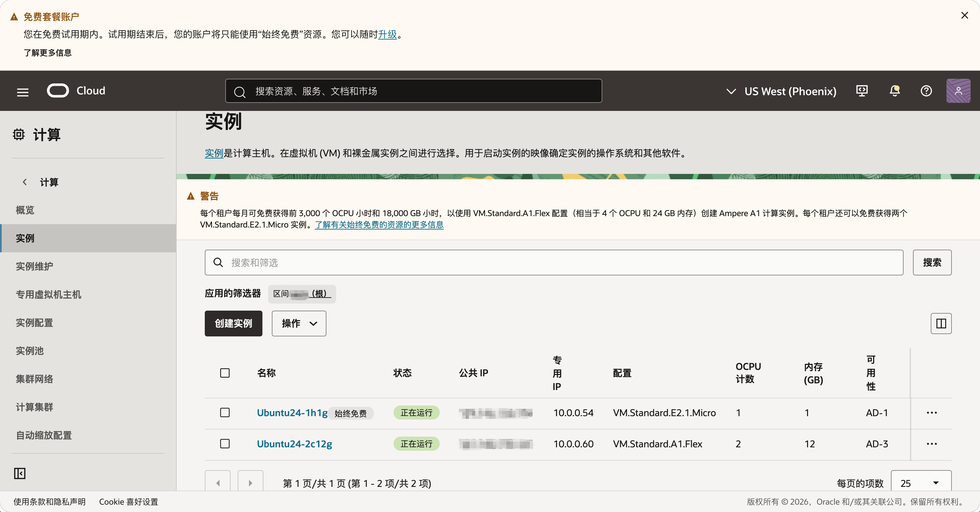Check the Ubuntu24-1h1g row checkbox
This screenshot has height=512, width=980.
point(225,413)
